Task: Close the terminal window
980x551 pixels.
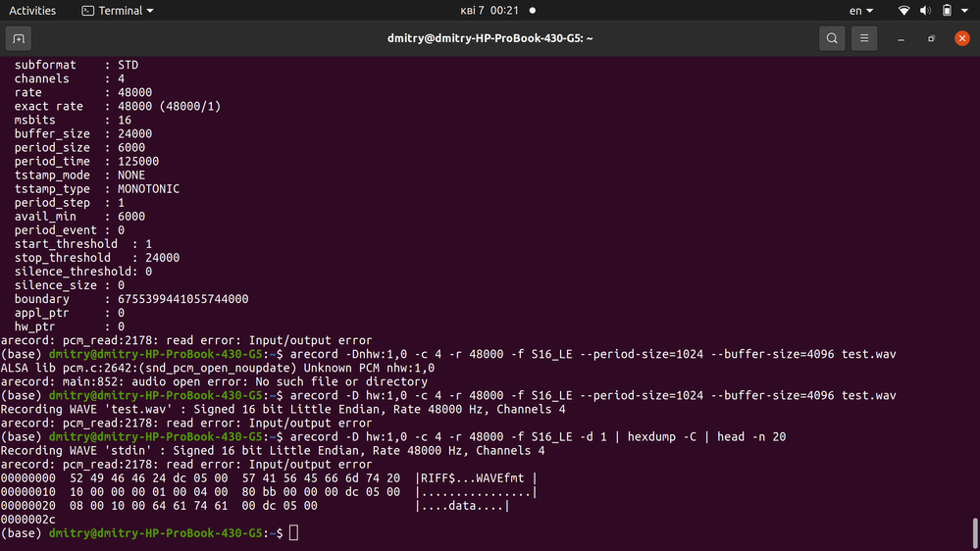Action: click(962, 39)
